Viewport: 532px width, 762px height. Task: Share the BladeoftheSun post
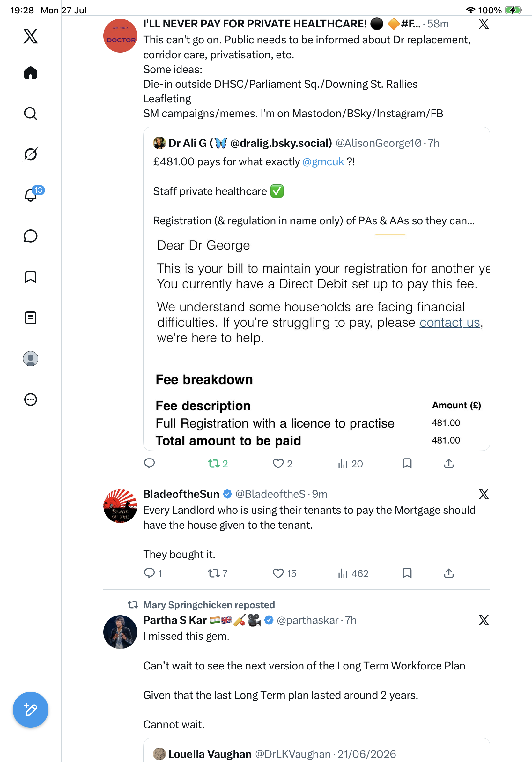coord(449,573)
